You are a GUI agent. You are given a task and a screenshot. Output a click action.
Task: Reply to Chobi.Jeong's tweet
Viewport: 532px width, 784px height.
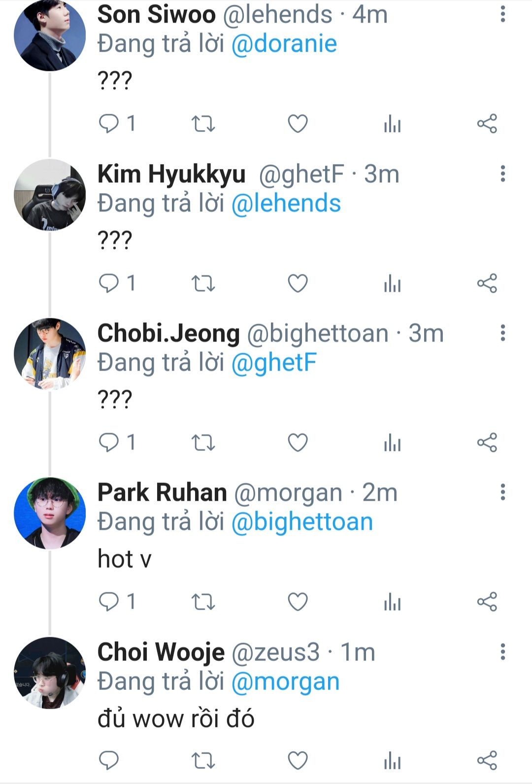(109, 443)
